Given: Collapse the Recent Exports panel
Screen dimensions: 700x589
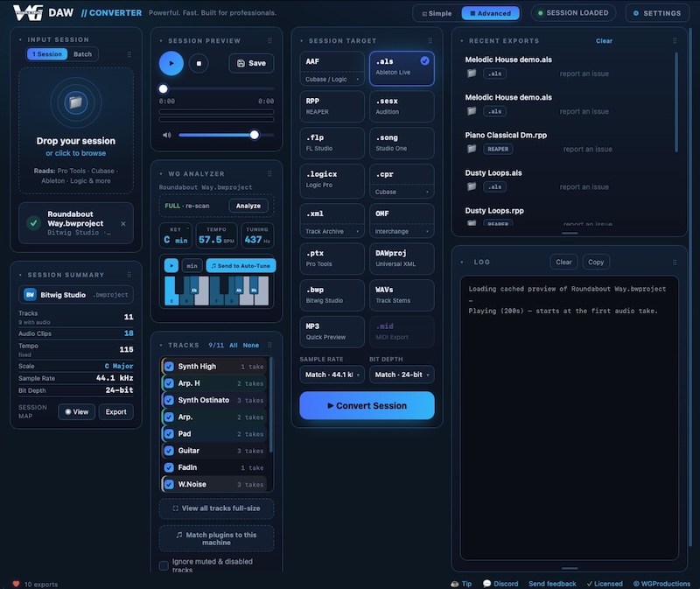Looking at the screenshot, I should 462,40.
